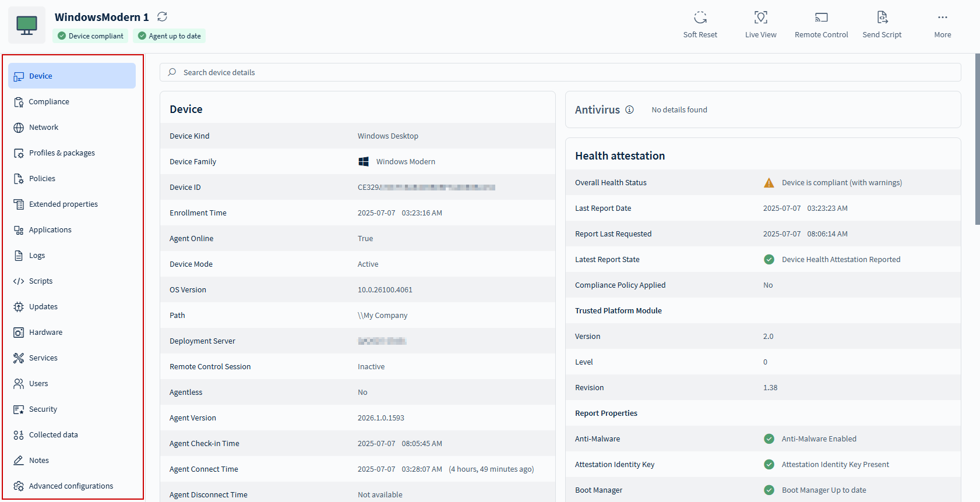Click inside the Search device details field

tap(559, 72)
